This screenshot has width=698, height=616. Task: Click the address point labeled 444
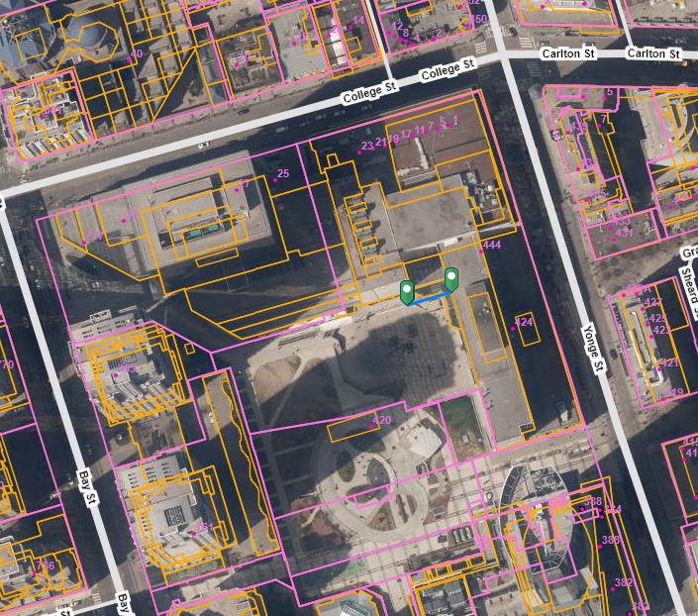pos(480,248)
